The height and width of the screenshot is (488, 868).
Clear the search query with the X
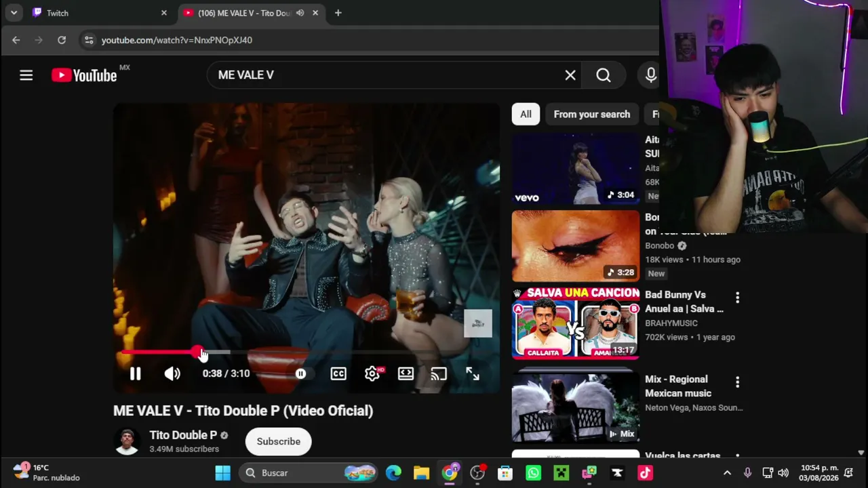[570, 75]
